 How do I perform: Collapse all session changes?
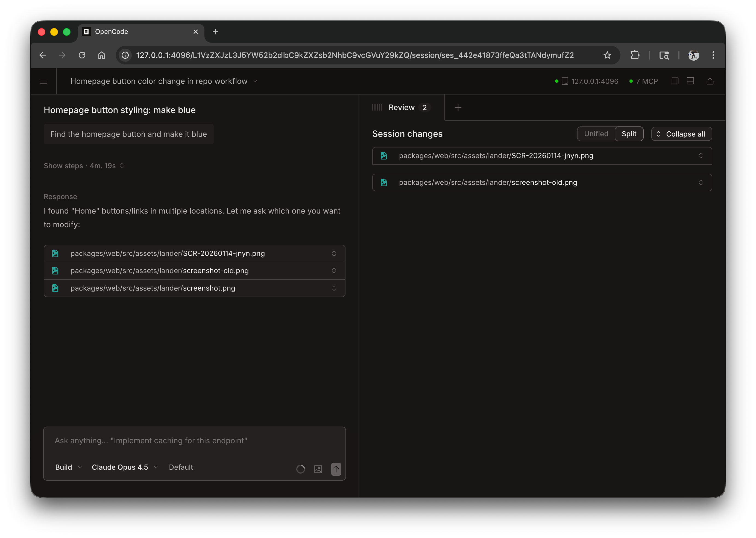[681, 134]
